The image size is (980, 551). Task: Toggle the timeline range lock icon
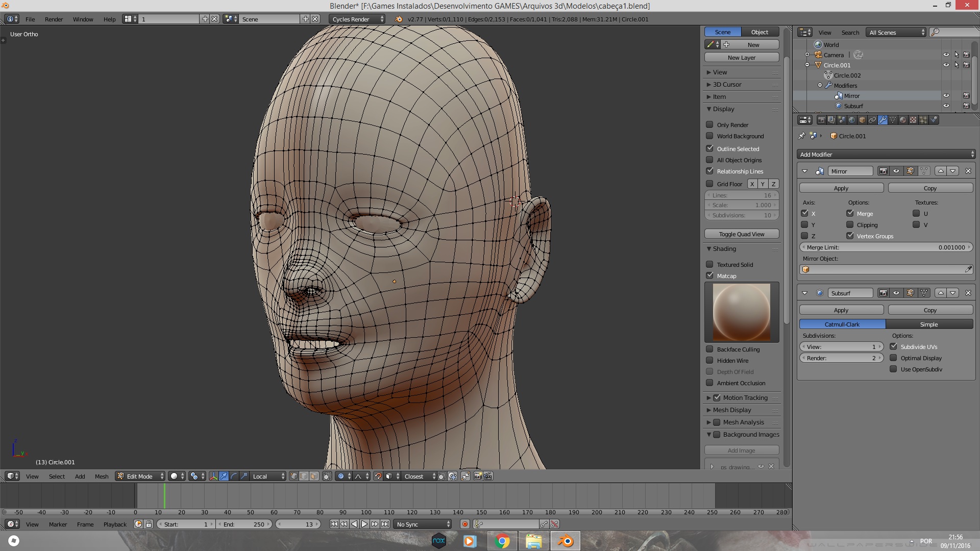pos(149,524)
